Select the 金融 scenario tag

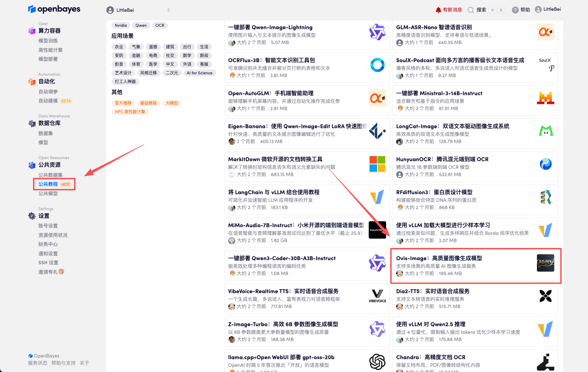pyautogui.click(x=136, y=56)
